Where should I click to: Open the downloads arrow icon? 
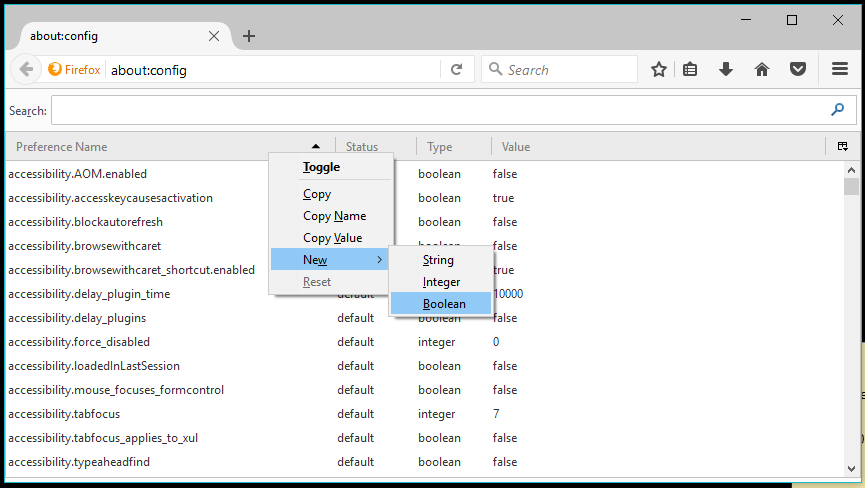(x=726, y=70)
